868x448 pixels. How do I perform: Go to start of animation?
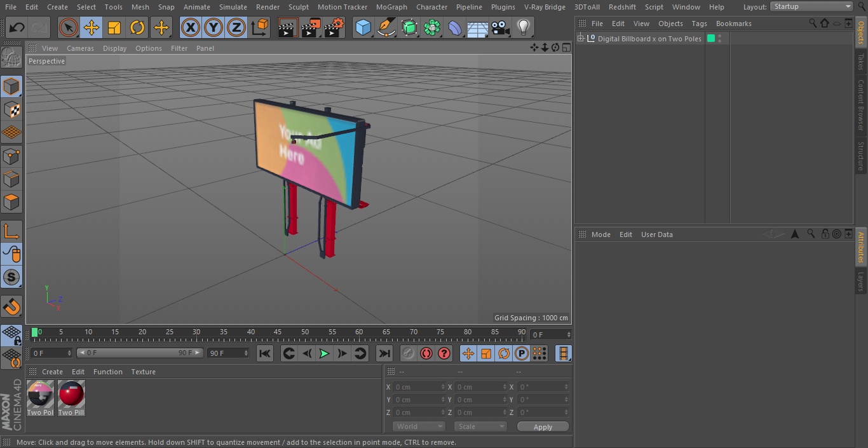(x=265, y=353)
